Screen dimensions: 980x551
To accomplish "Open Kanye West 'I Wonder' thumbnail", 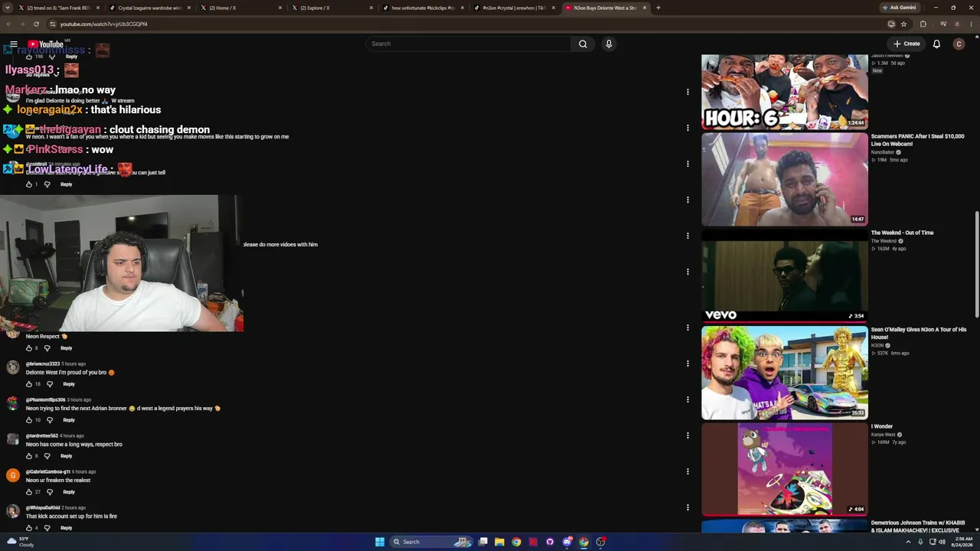I will click(785, 470).
